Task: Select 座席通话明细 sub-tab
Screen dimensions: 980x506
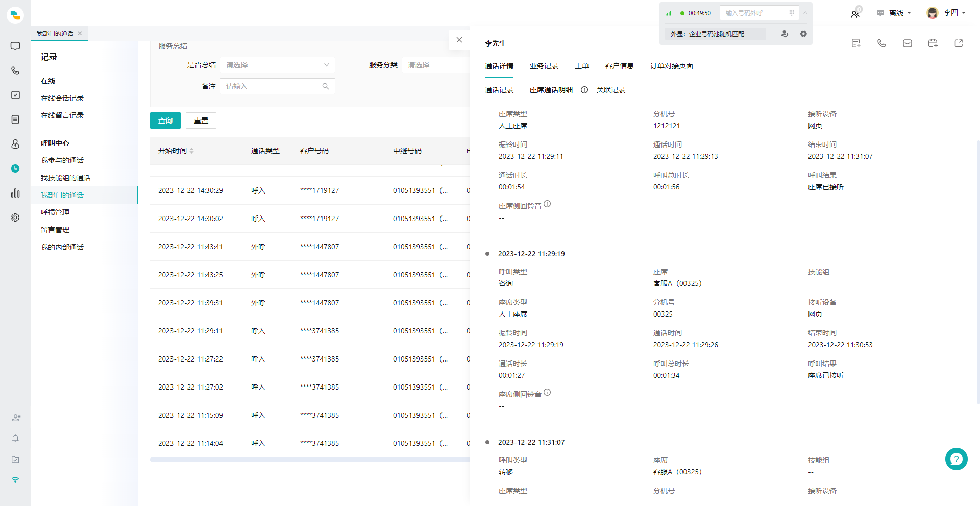Action: [551, 90]
